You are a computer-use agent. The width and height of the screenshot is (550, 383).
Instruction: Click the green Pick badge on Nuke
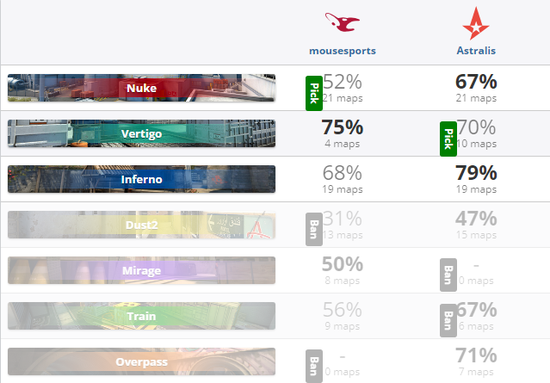point(314,93)
